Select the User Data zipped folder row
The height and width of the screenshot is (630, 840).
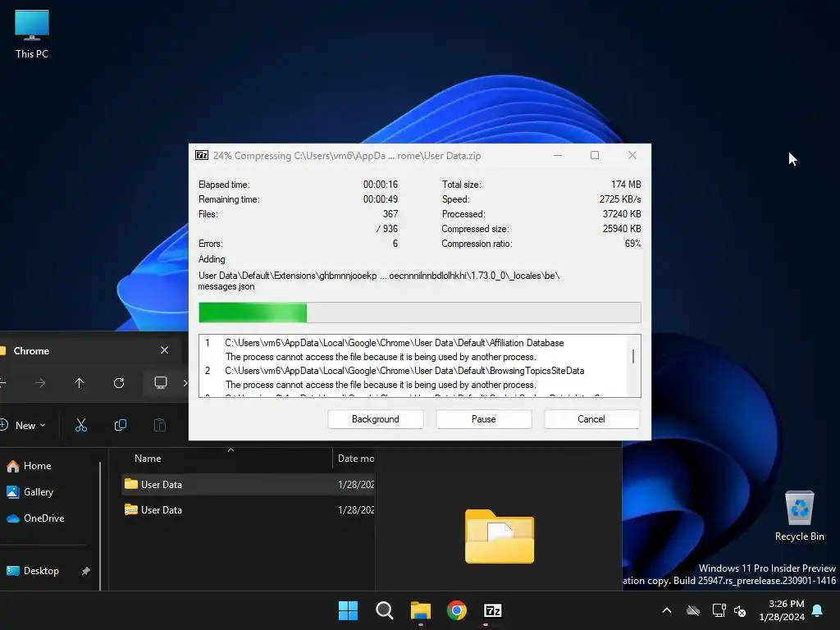248,510
